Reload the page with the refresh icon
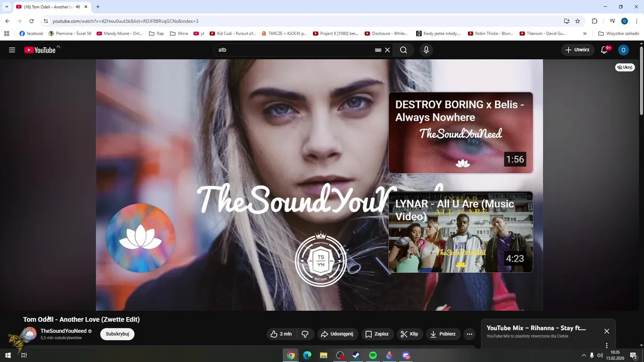Screen dimensions: 644x362 pos(32,21)
